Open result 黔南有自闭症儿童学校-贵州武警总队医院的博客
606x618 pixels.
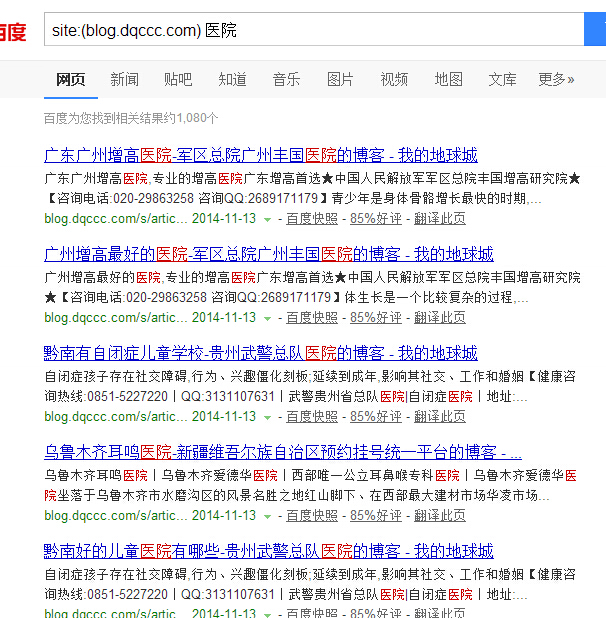tap(261, 353)
